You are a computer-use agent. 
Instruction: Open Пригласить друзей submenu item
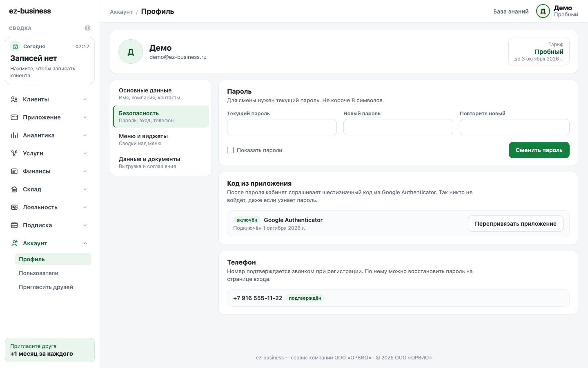pyautogui.click(x=53, y=287)
